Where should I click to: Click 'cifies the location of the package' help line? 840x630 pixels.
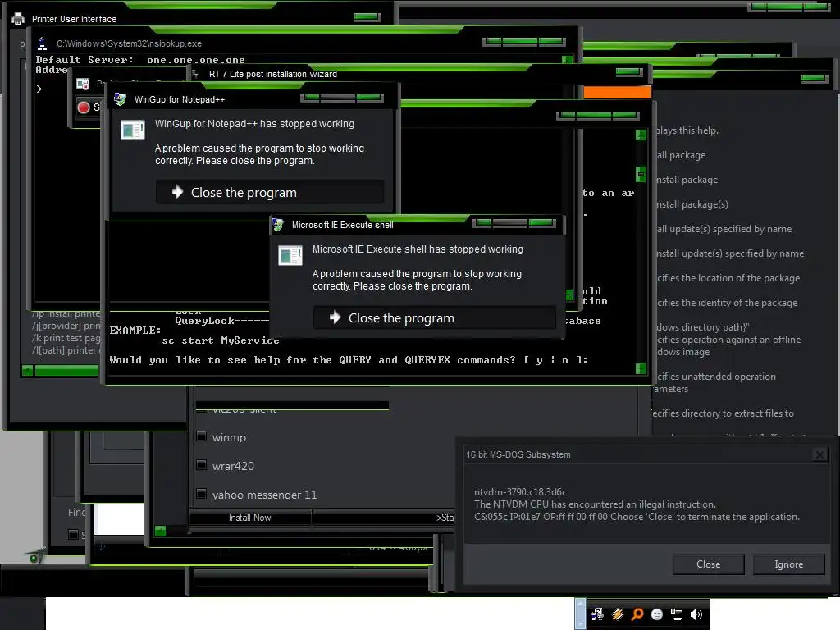click(728, 278)
